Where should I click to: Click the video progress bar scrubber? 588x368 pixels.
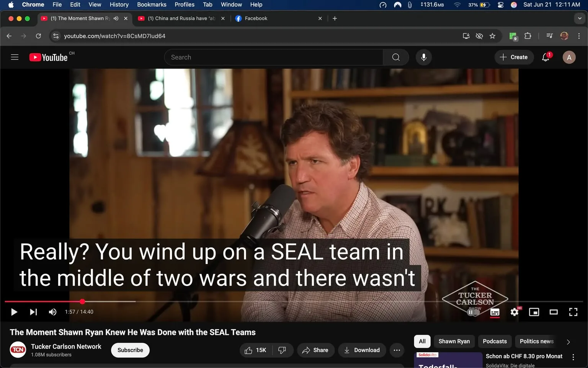82,302
